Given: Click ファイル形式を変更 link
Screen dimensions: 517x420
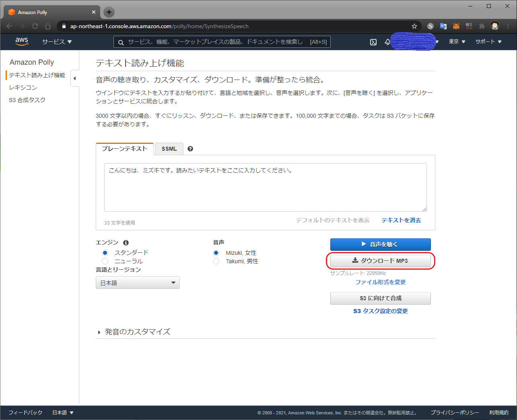Looking at the screenshot, I should [x=380, y=282].
